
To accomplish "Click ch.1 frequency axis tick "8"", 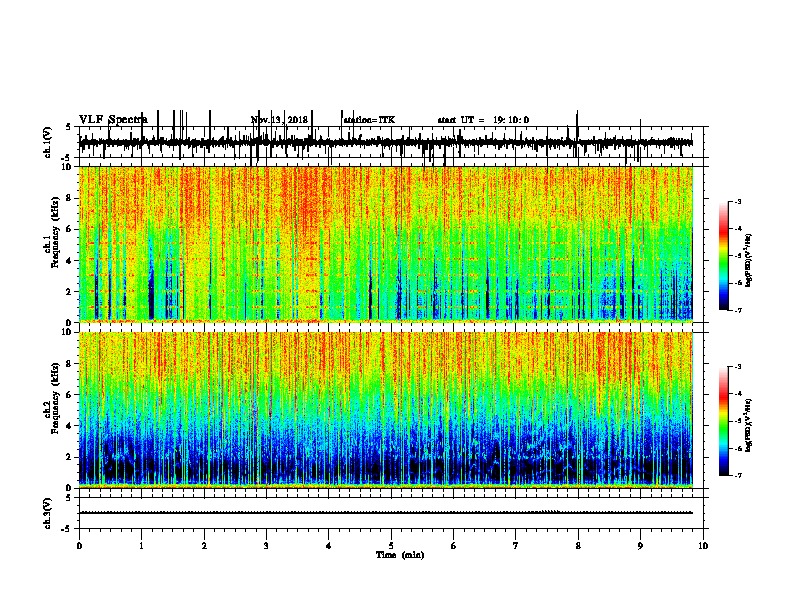I will coord(70,198).
